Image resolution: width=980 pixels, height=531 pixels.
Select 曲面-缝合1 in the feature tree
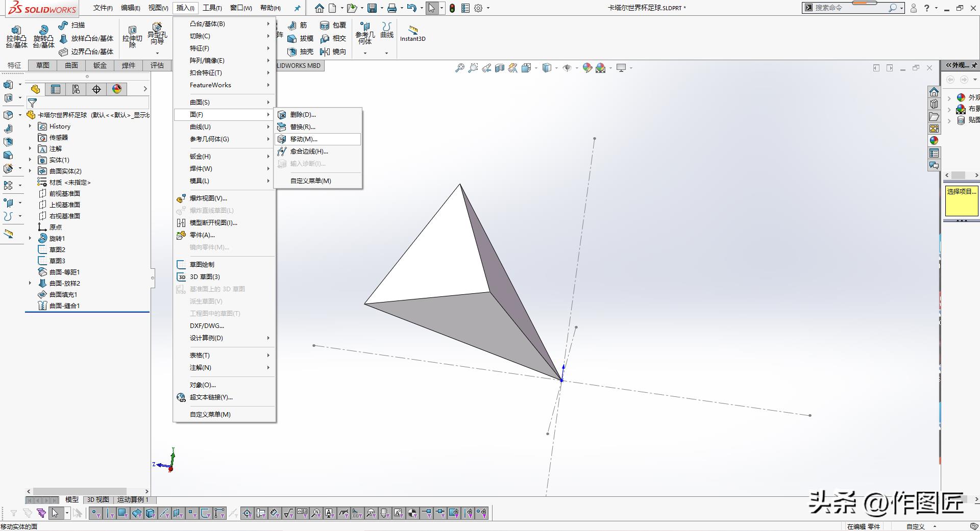click(x=64, y=306)
